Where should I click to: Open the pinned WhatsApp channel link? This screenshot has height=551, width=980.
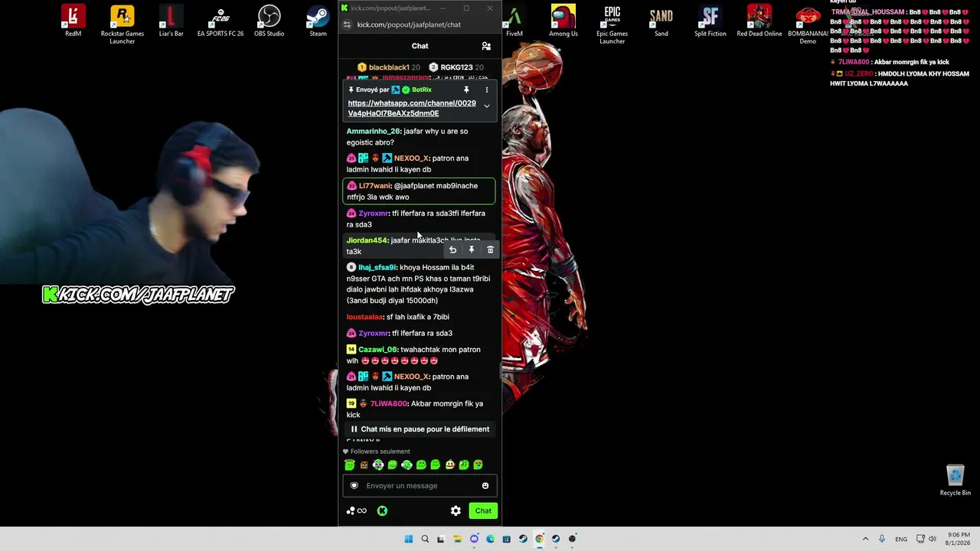coord(412,108)
